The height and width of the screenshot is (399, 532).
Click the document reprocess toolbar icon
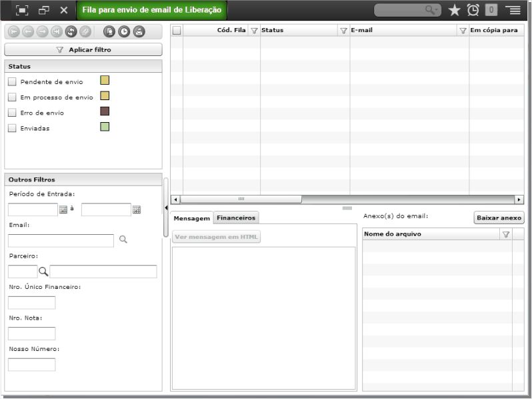109,31
